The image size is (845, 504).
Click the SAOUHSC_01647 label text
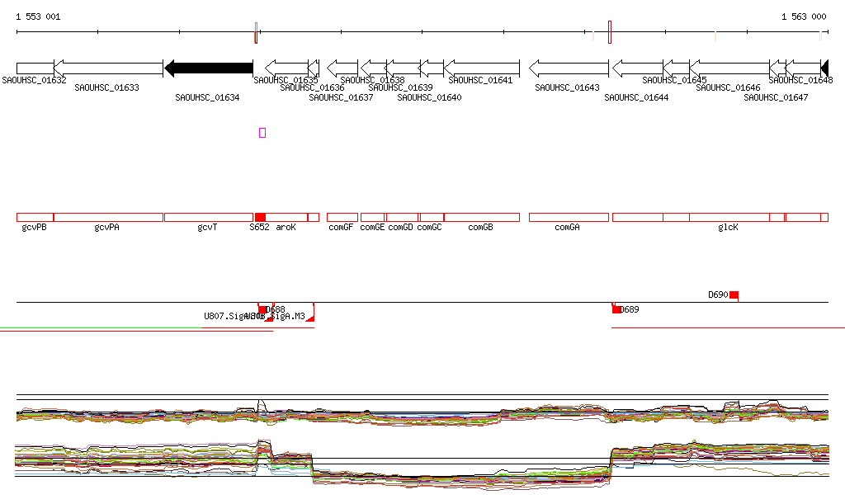click(x=776, y=97)
